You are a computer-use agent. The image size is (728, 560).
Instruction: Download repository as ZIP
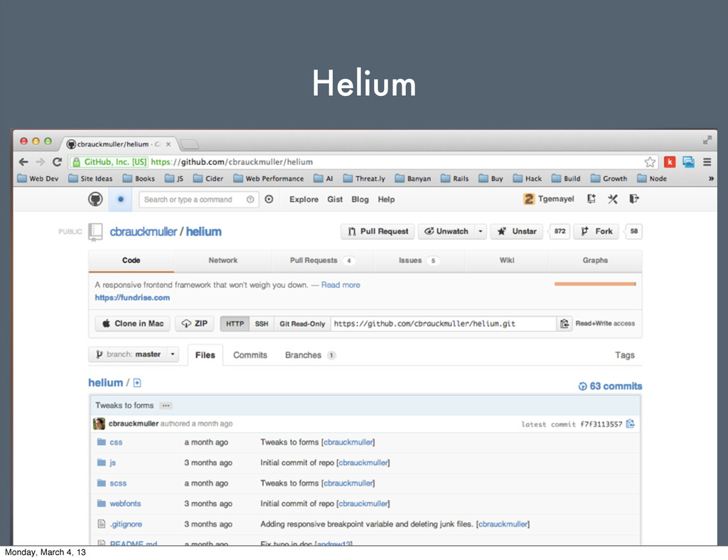click(x=195, y=323)
